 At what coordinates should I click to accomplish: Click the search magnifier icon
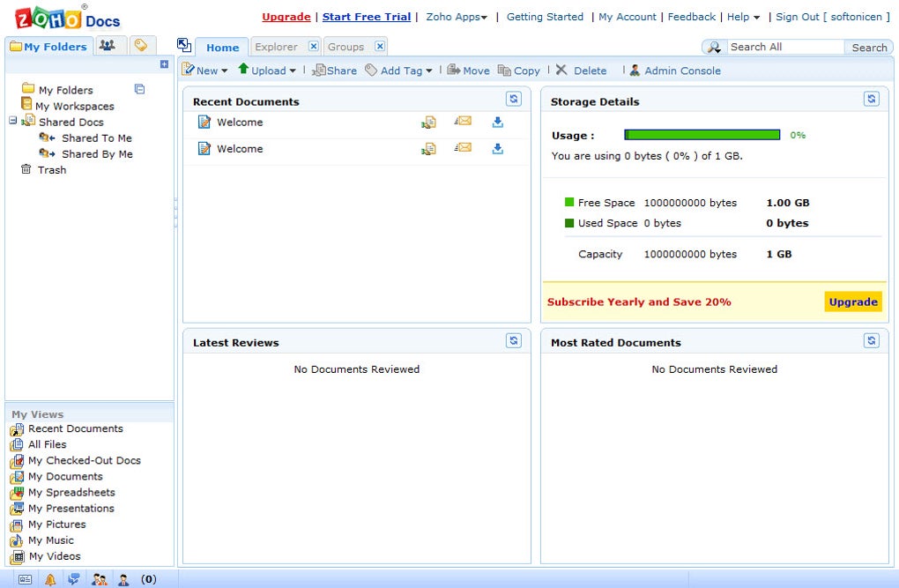(714, 47)
